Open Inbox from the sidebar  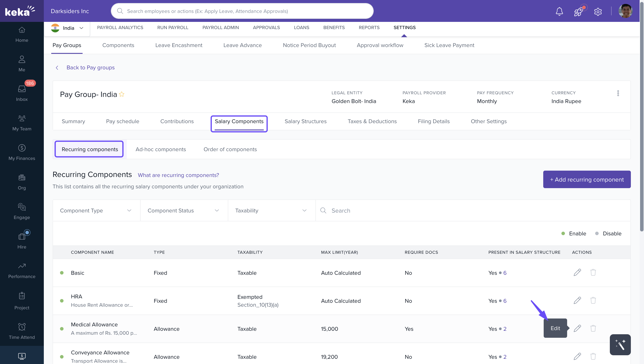(22, 93)
